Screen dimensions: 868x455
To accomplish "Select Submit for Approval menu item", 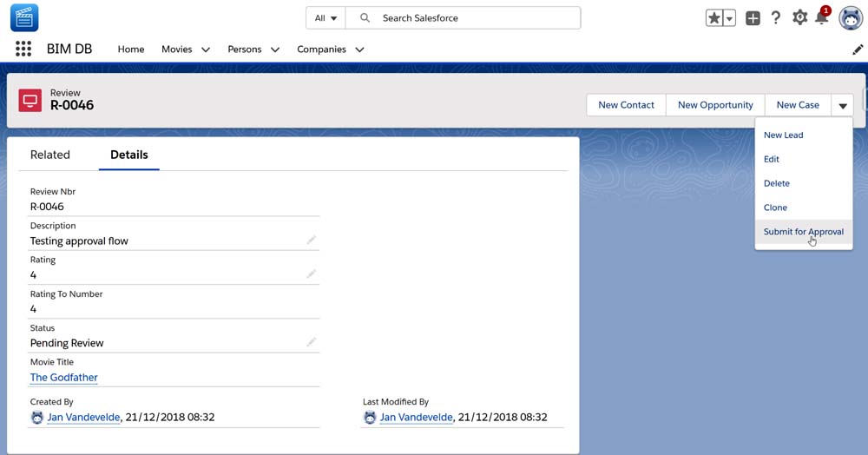I will click(803, 232).
